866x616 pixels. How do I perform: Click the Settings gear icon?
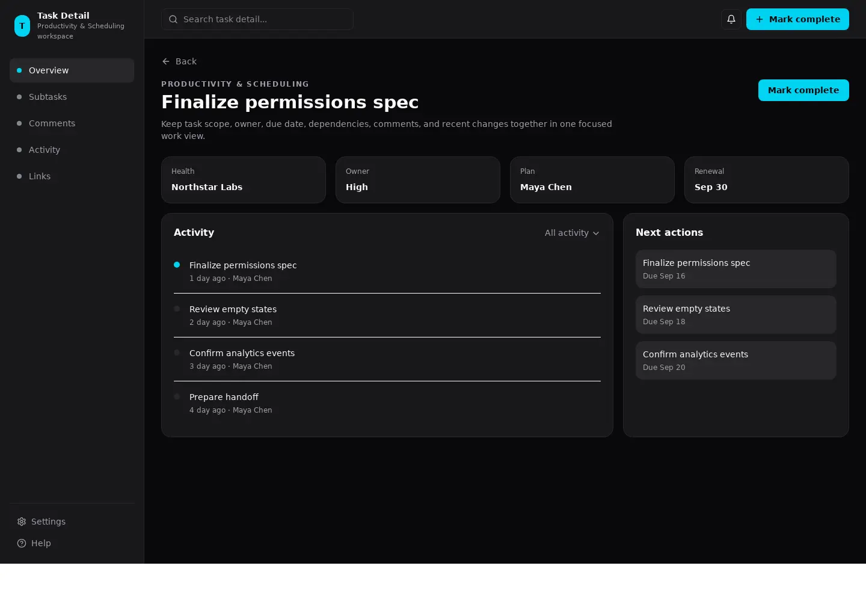point(22,522)
